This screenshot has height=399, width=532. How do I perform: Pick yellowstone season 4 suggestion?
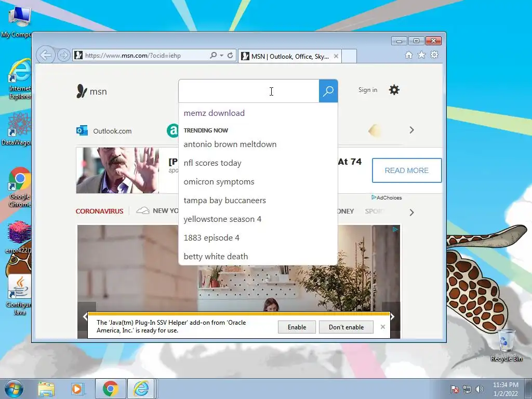coord(222,219)
